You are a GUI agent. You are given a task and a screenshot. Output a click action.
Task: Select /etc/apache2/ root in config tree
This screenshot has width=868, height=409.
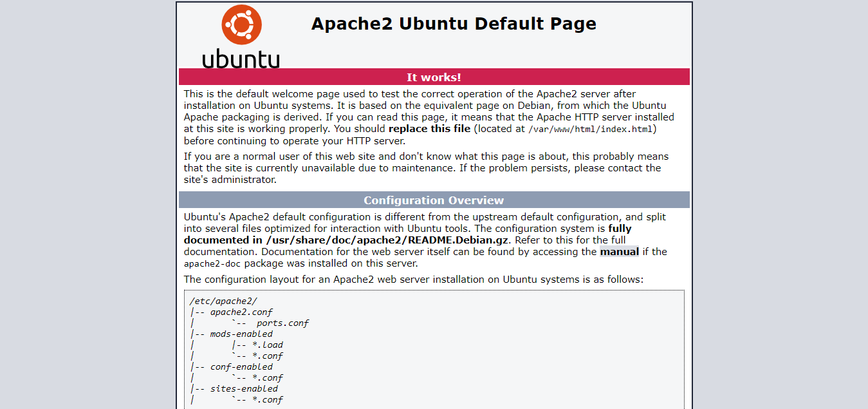pyautogui.click(x=223, y=301)
